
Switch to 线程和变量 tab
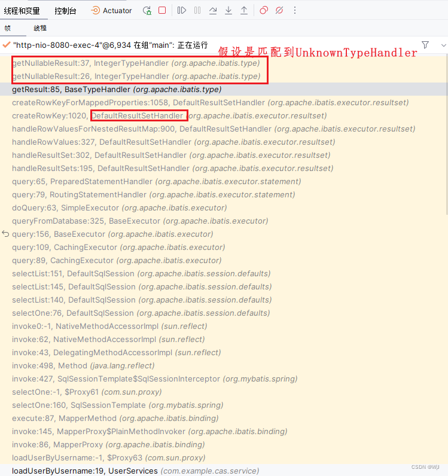coord(22,11)
